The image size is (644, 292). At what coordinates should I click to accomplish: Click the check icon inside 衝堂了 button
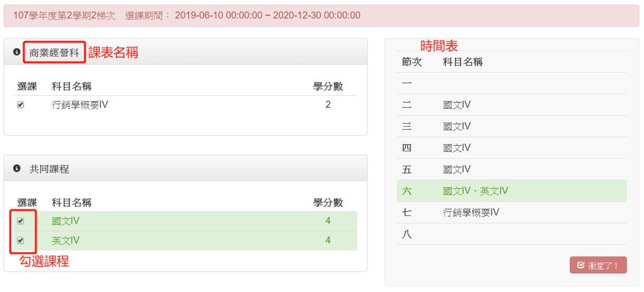pos(581,265)
